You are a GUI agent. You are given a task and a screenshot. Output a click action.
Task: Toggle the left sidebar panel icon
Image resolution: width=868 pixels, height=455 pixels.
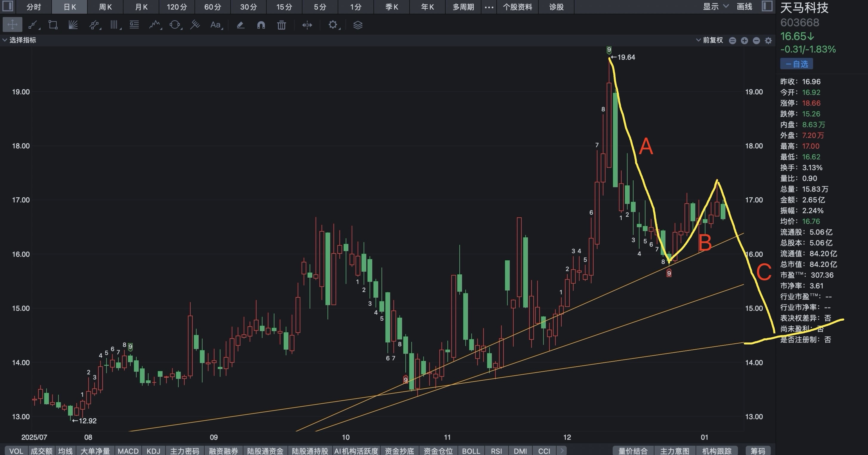coord(7,6)
